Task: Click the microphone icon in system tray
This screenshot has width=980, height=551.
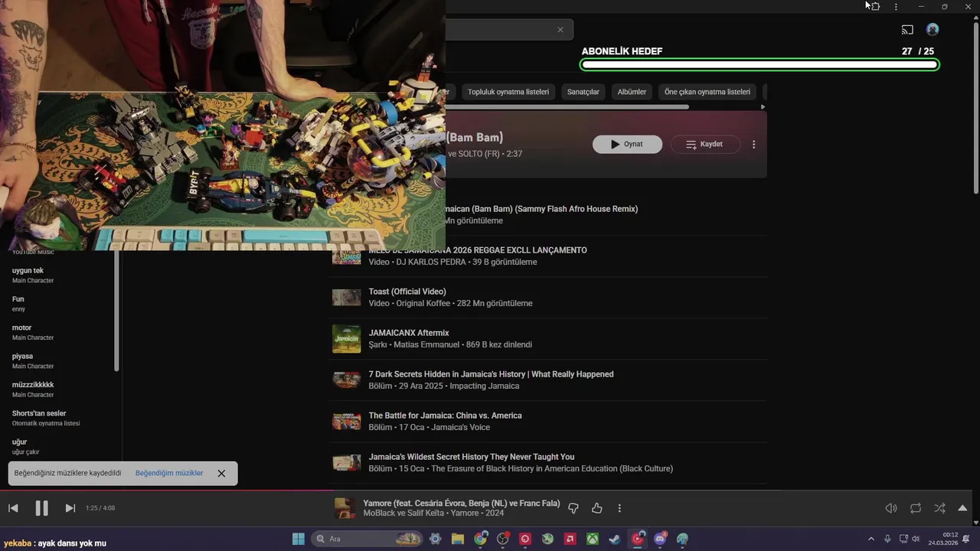Action: (x=887, y=539)
